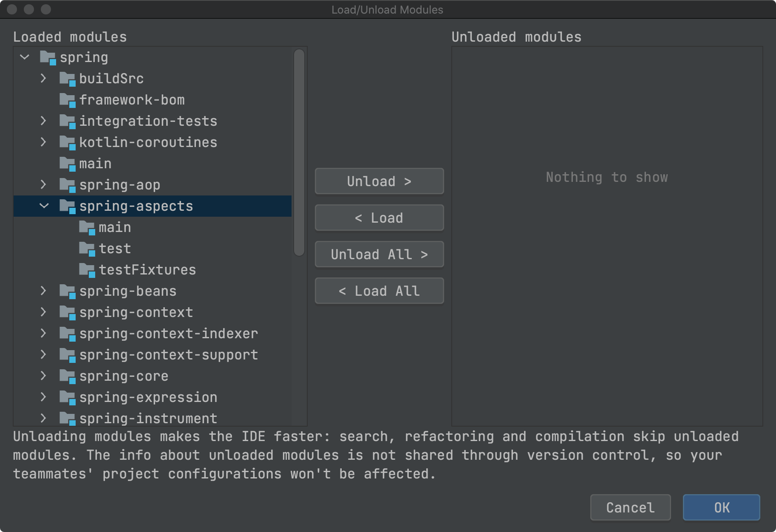The width and height of the screenshot is (776, 532).
Task: Expand the spring-expression module node
Action: pyautogui.click(x=43, y=397)
